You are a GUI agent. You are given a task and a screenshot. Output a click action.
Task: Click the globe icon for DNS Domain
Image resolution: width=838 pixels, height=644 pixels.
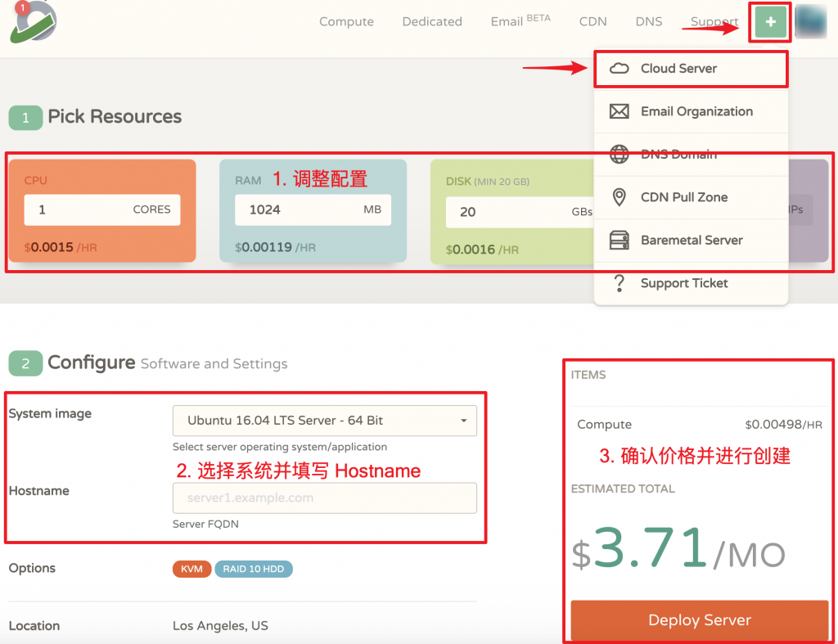tap(619, 155)
